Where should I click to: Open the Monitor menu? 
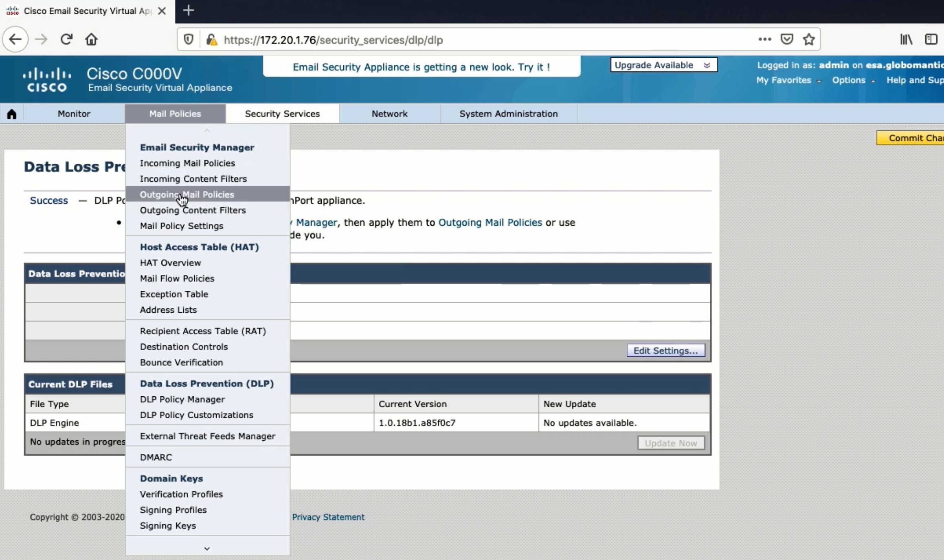74,114
